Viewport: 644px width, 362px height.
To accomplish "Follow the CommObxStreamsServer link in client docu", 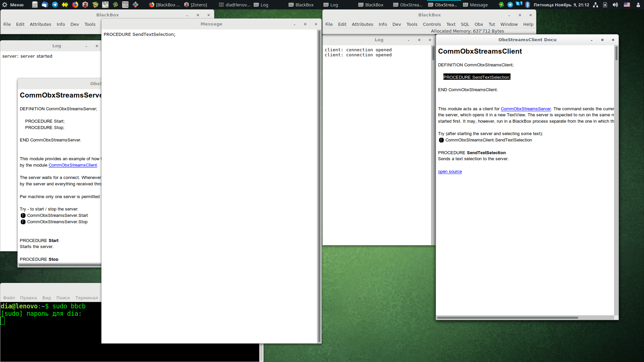I will click(x=526, y=109).
